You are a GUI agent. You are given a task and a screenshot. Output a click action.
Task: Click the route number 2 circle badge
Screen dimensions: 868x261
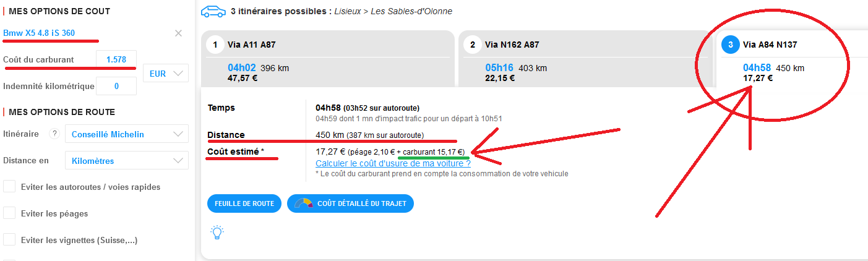pos(472,45)
